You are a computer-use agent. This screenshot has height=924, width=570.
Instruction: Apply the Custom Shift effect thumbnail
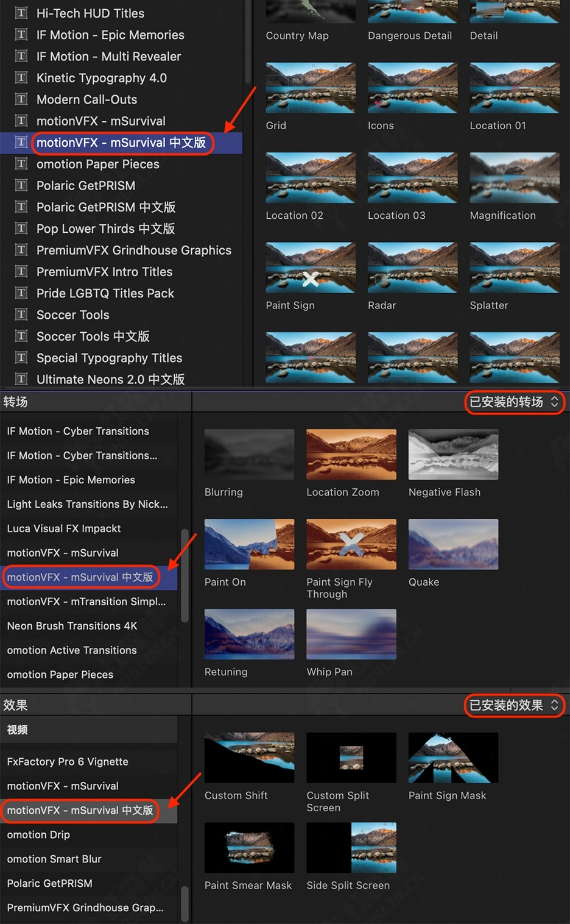[x=249, y=758]
